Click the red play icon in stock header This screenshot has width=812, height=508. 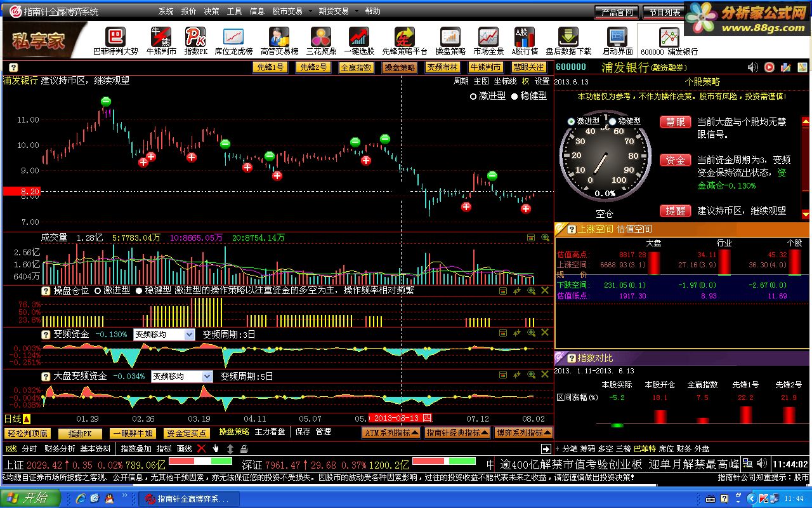[769, 67]
